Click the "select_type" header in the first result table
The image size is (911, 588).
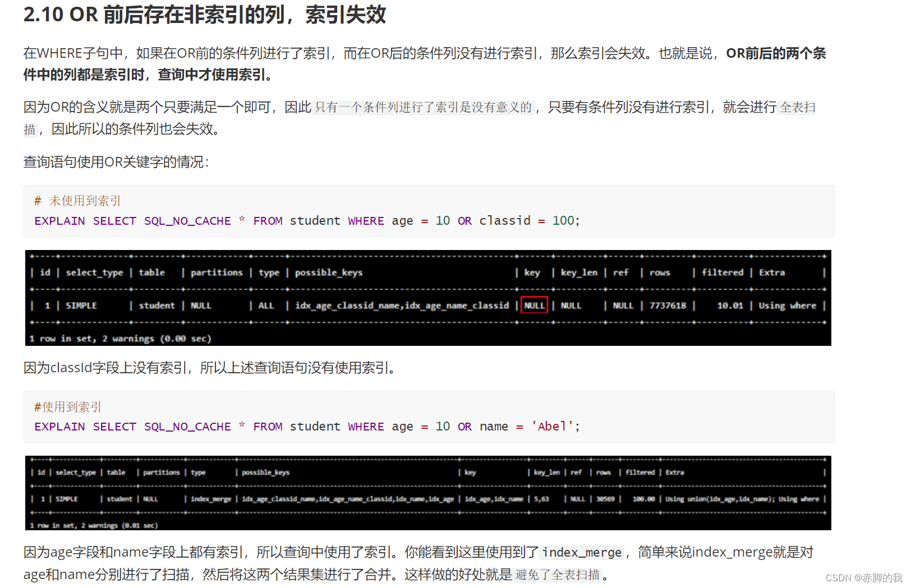tap(94, 272)
